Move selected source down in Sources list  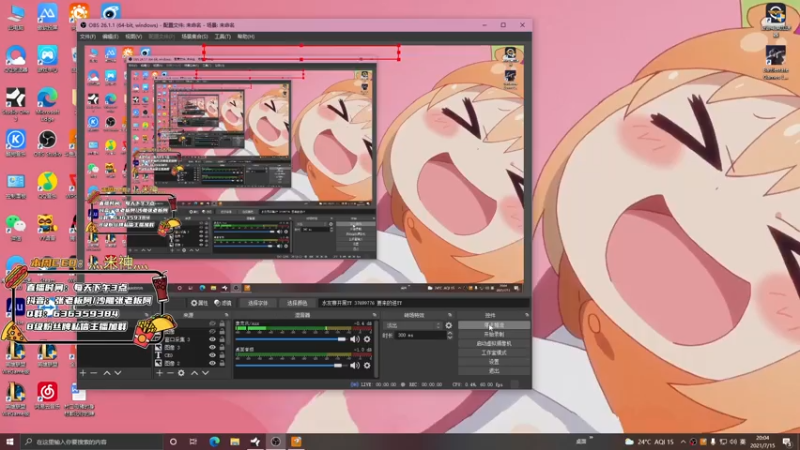coord(205,373)
